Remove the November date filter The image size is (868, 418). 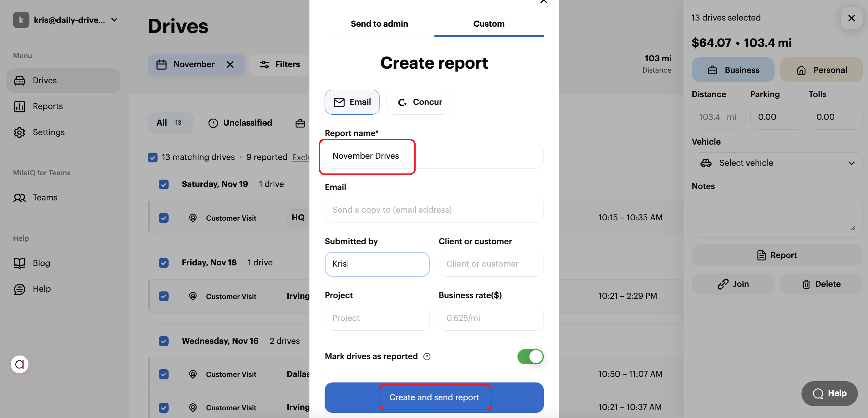230,64
